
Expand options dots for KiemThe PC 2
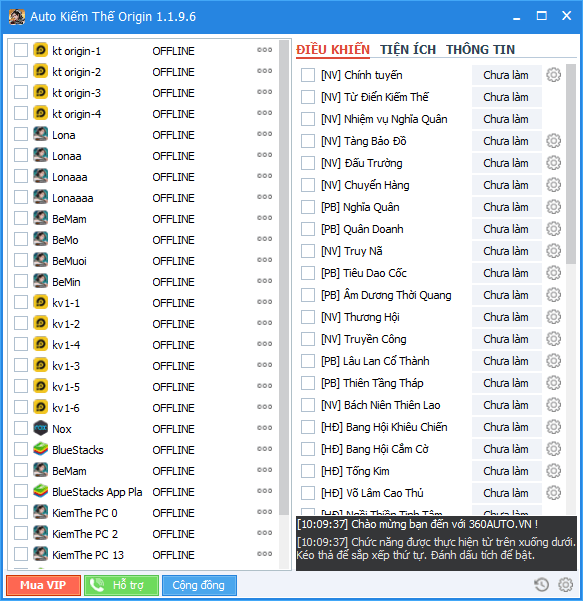point(264,533)
